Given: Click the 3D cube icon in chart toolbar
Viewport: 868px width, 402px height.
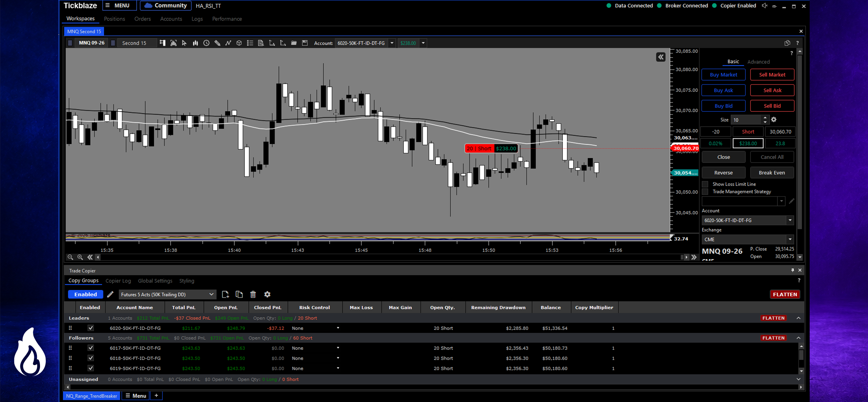Looking at the screenshot, I should [239, 43].
